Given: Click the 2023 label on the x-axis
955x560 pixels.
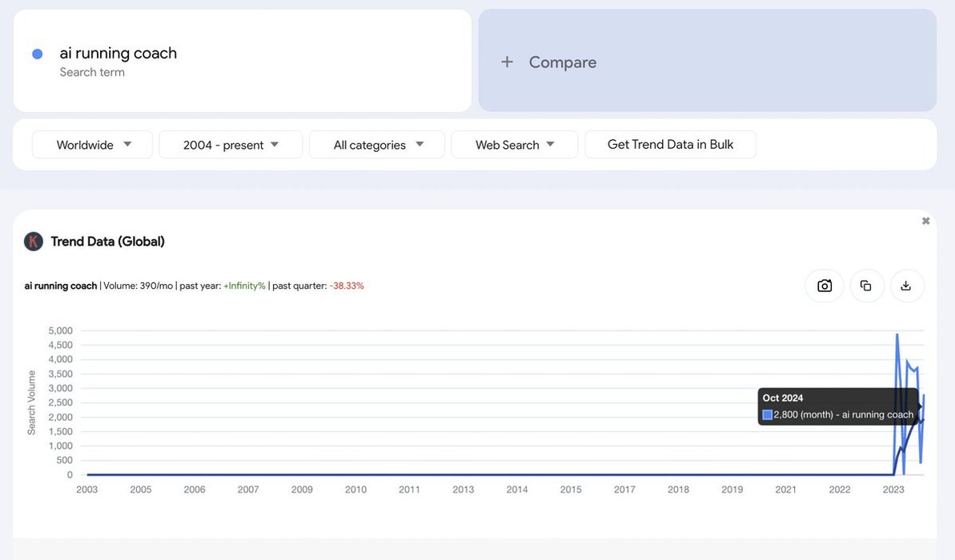Looking at the screenshot, I should point(893,490).
